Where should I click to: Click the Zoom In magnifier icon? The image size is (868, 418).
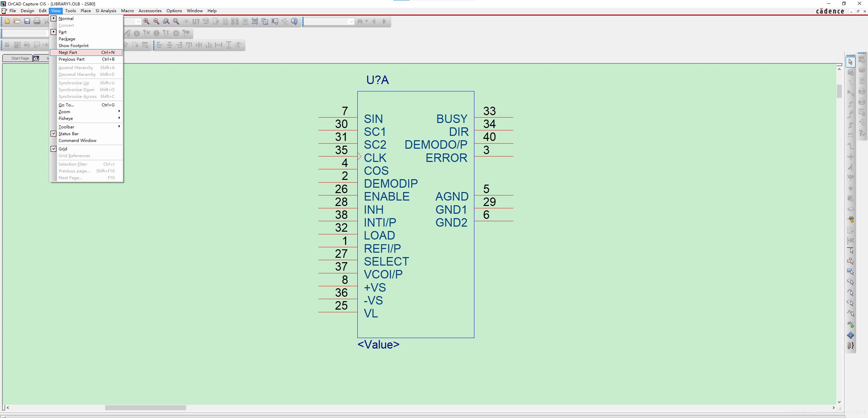(x=146, y=21)
